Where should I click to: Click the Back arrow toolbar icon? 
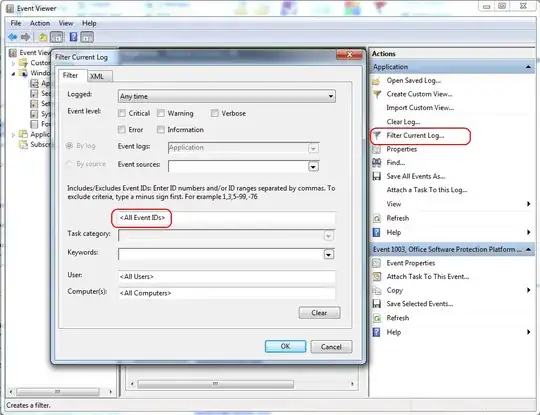tap(13, 37)
